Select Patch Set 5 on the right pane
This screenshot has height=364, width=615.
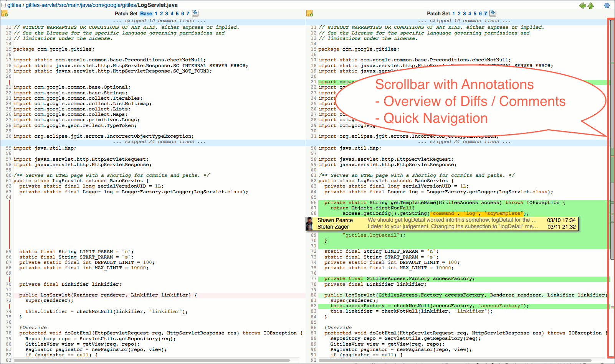click(x=474, y=13)
